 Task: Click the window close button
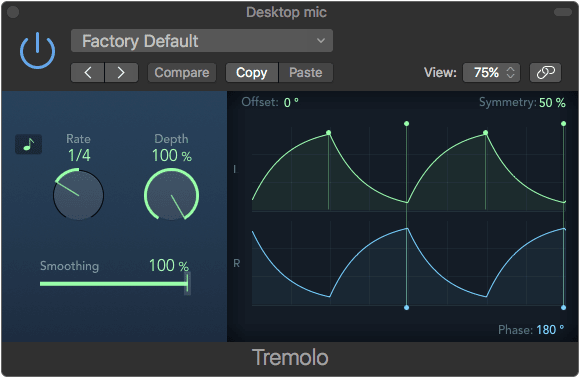tap(13, 12)
